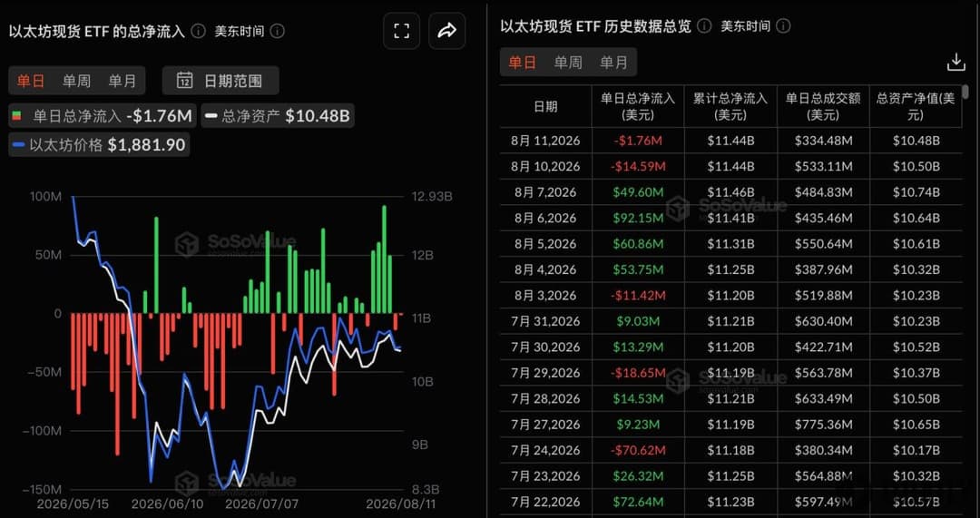Click the $630.40M trading volume cell
The height and width of the screenshot is (518, 980).
[x=823, y=321]
